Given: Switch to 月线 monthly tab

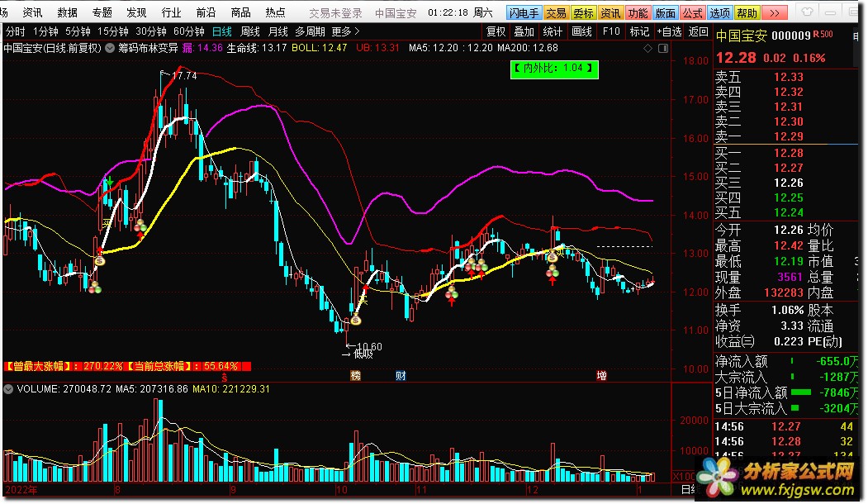Looking at the screenshot, I should 277,31.
